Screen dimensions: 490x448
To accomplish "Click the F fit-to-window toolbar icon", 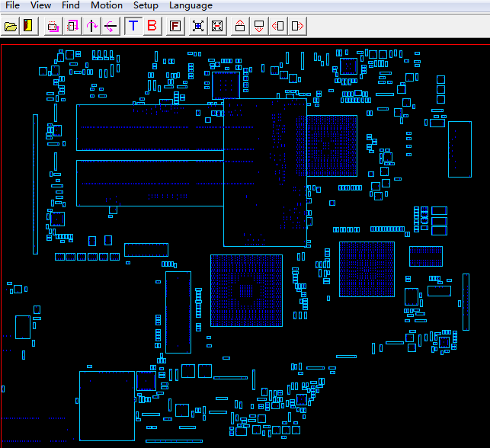I will pos(175,26).
